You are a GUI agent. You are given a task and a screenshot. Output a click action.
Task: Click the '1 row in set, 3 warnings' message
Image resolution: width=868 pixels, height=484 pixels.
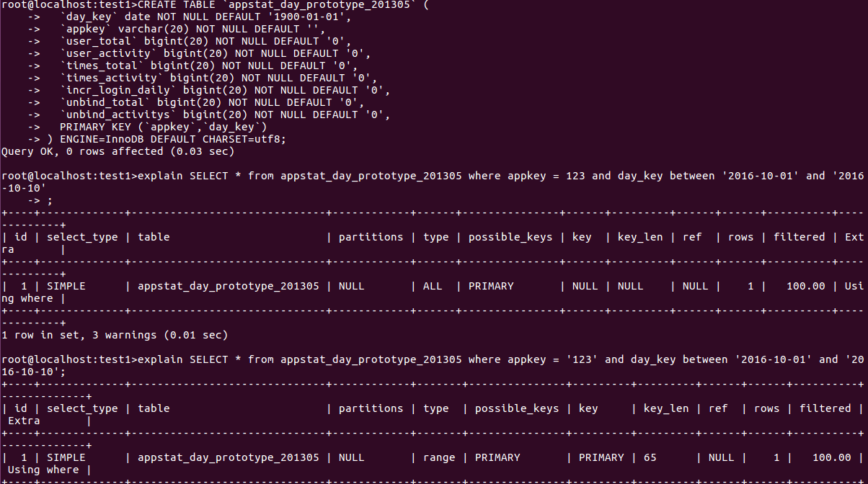pos(115,335)
